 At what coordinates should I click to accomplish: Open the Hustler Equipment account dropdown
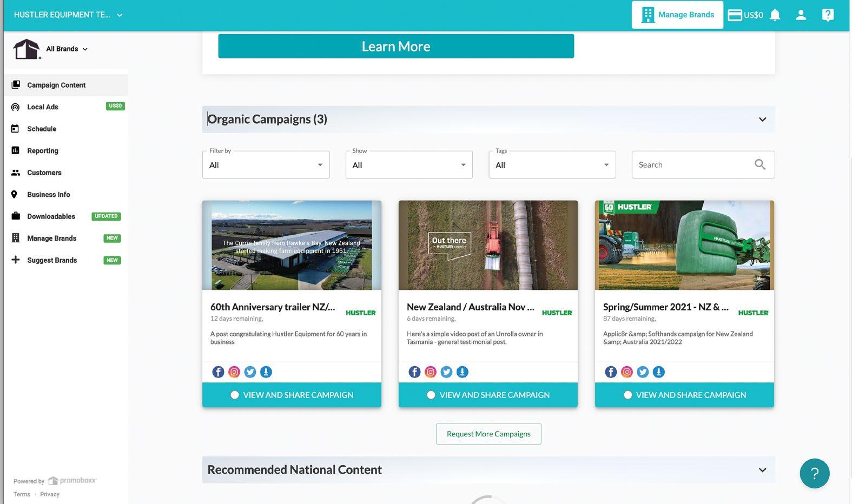point(68,15)
